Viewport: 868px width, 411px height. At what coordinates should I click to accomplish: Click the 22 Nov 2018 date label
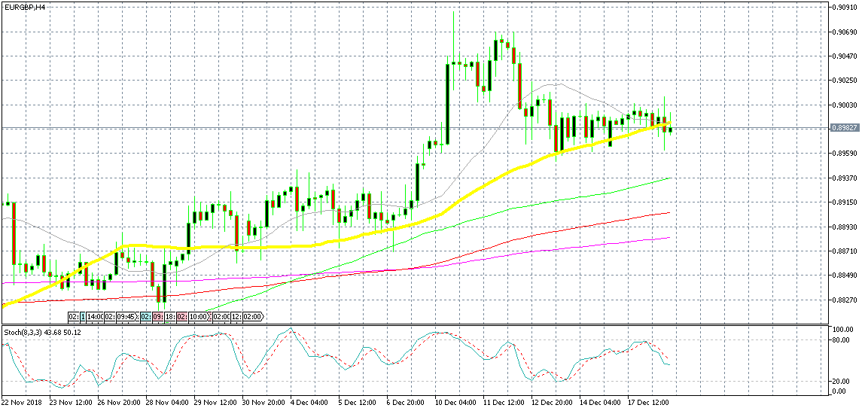(x=22, y=403)
